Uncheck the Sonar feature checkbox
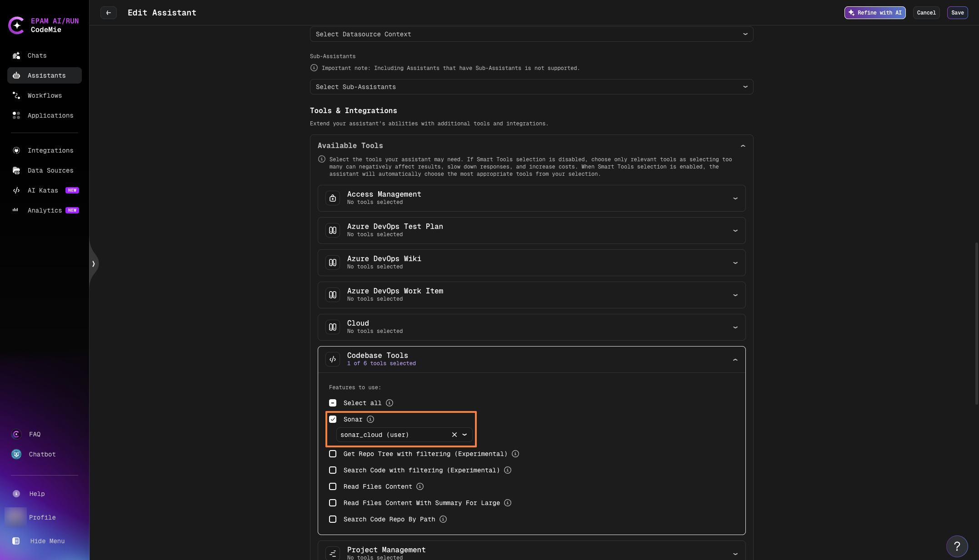This screenshot has height=560, width=979. click(x=333, y=419)
